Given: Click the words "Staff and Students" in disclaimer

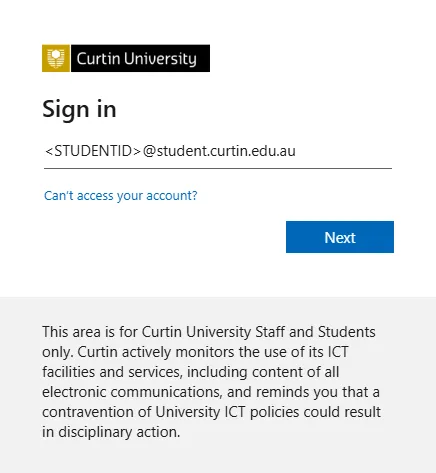Looking at the screenshot, I should tap(315, 332).
